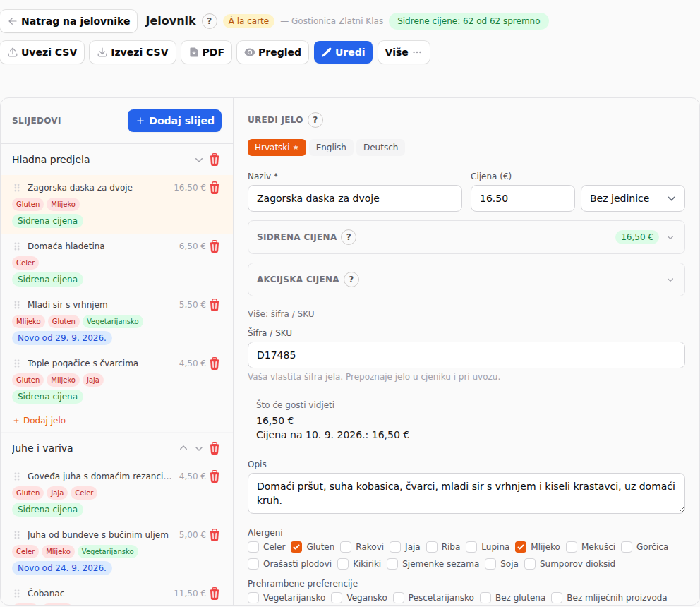The height and width of the screenshot is (607, 700).
Task: Expand the Akcijska cijena section
Action: click(670, 280)
